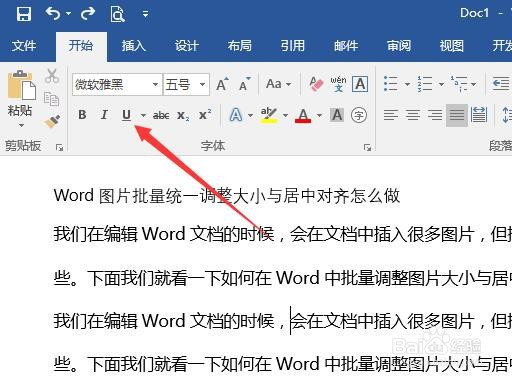Open the 剪贴板 pane launcher

[x=60, y=147]
